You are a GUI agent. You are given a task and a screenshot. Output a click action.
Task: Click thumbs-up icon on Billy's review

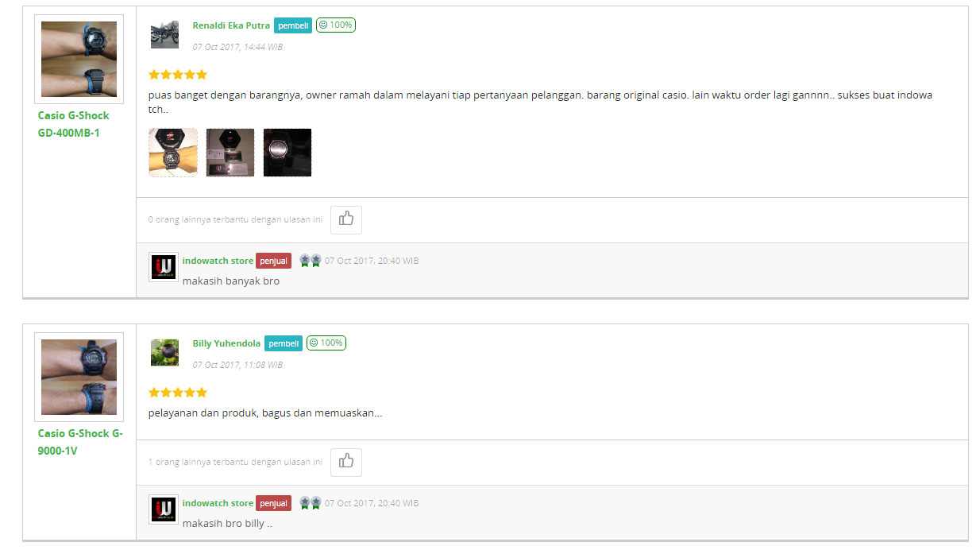click(345, 462)
